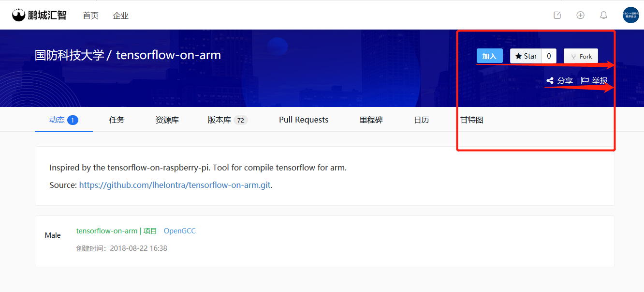
Task: Click the 72 count badge on 版本库
Action: tap(241, 120)
